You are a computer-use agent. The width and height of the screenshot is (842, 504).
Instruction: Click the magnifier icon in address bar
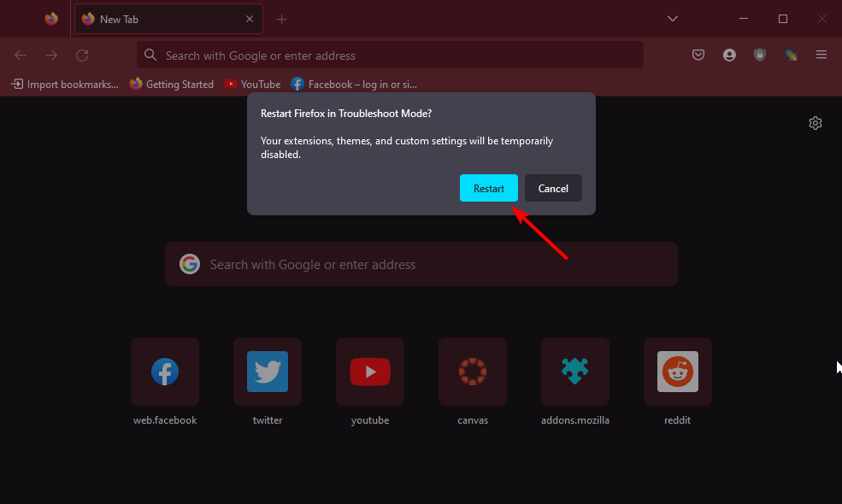click(150, 55)
